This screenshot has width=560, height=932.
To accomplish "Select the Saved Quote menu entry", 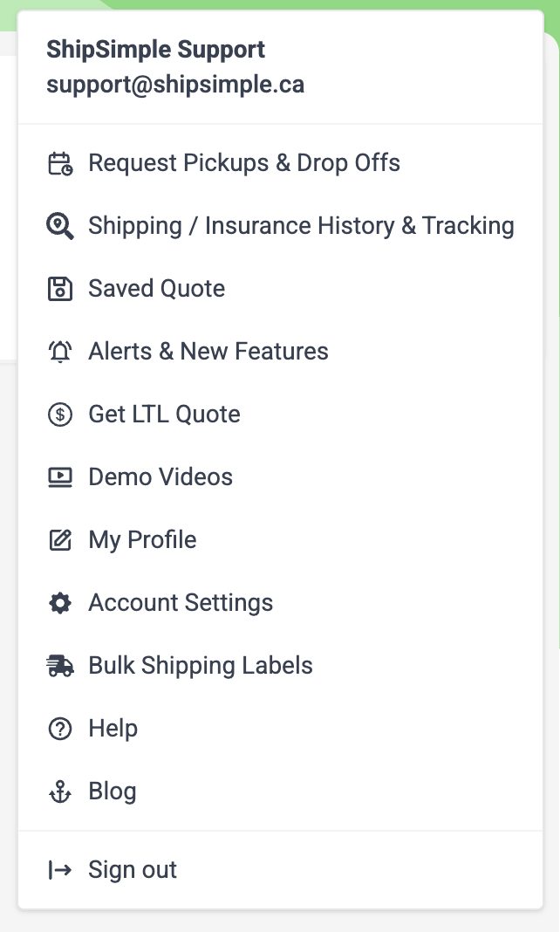I will pyautogui.click(x=280, y=289).
